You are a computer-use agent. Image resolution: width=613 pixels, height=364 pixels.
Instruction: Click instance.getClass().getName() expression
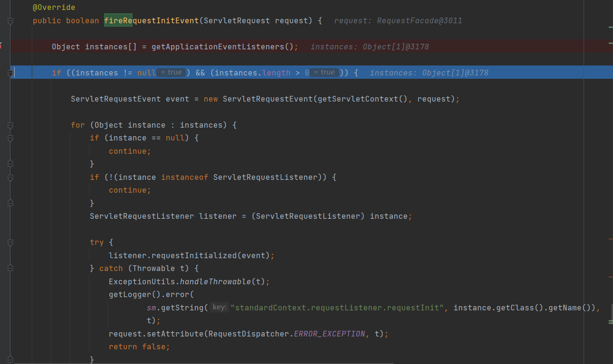click(522, 308)
